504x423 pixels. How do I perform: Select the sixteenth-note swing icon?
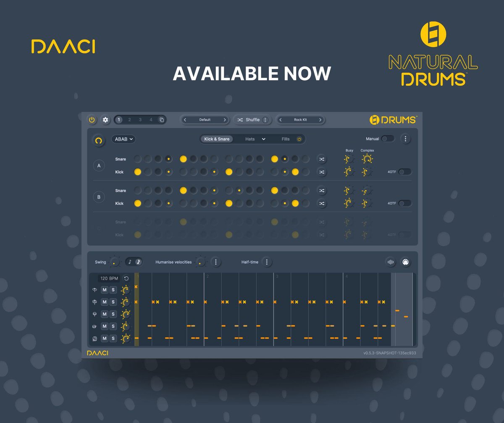point(138,262)
